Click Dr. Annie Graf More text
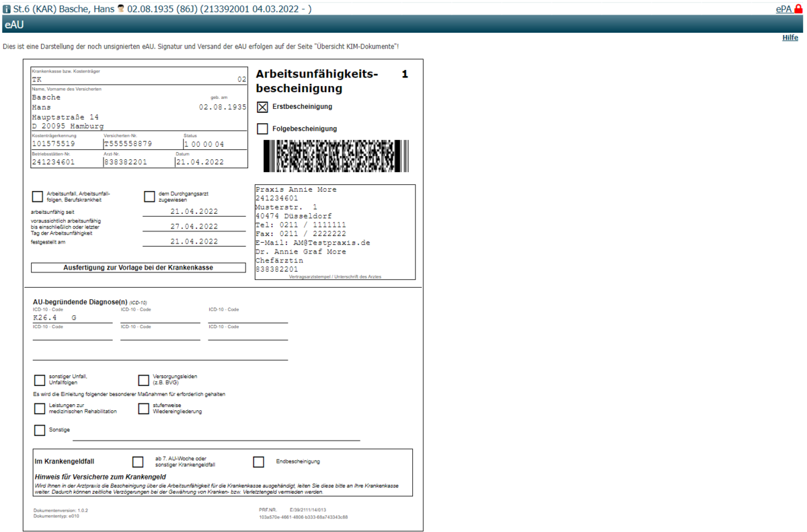 301,252
